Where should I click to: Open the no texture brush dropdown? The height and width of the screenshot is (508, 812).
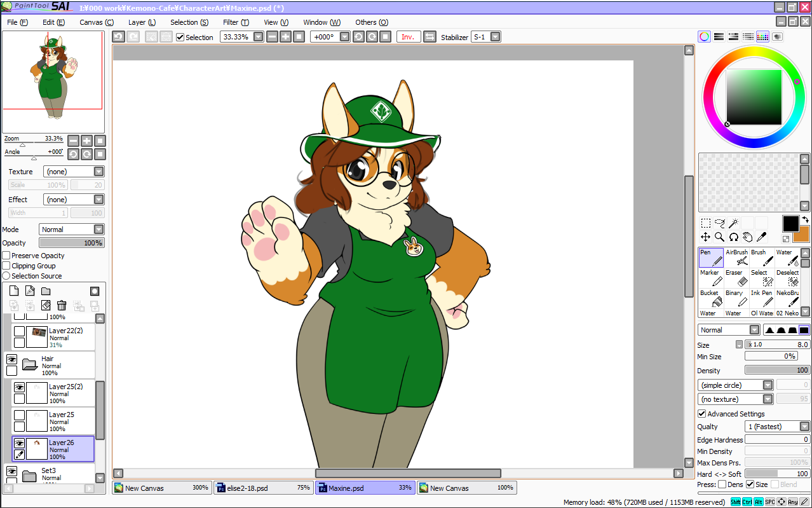(768, 399)
